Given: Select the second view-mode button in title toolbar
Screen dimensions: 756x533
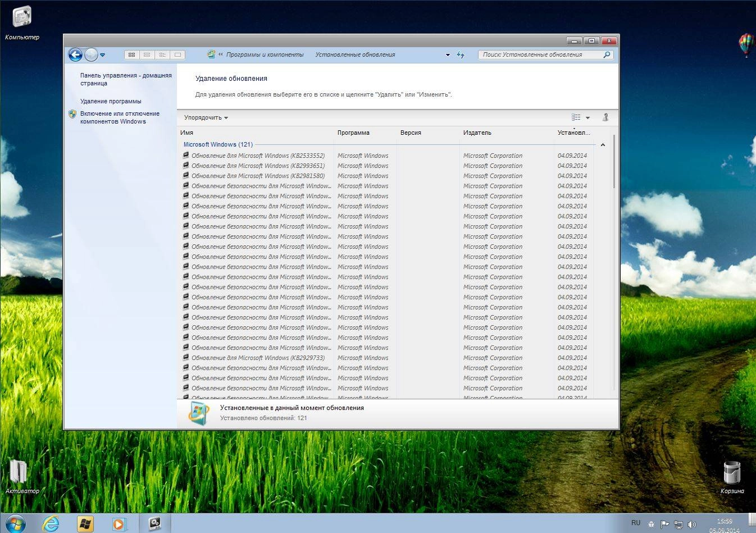Looking at the screenshot, I should [147, 54].
